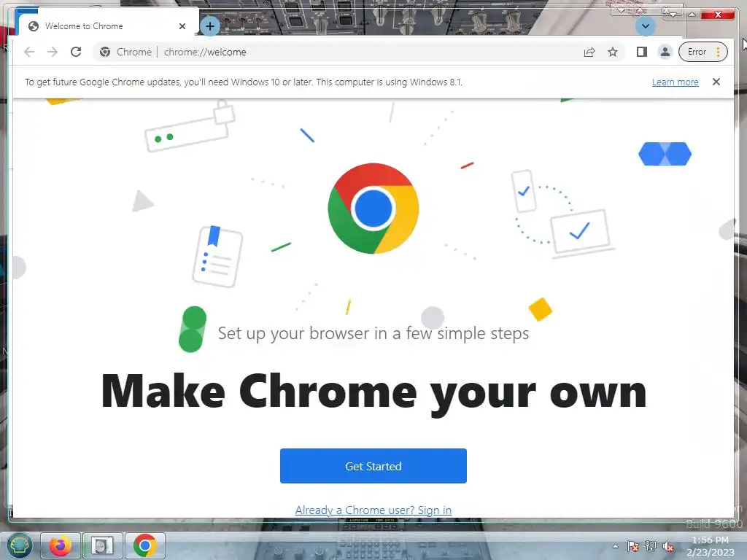Go back to the previous page

[29, 52]
